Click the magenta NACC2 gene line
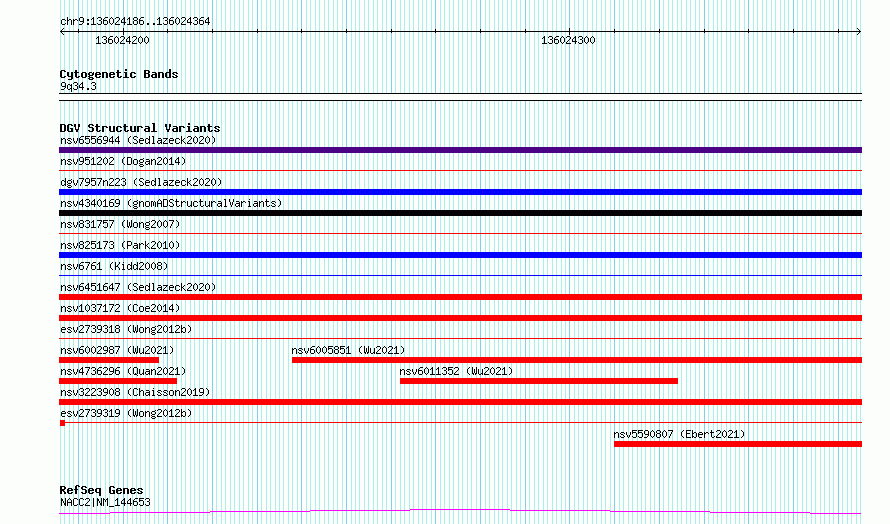 click(x=460, y=512)
